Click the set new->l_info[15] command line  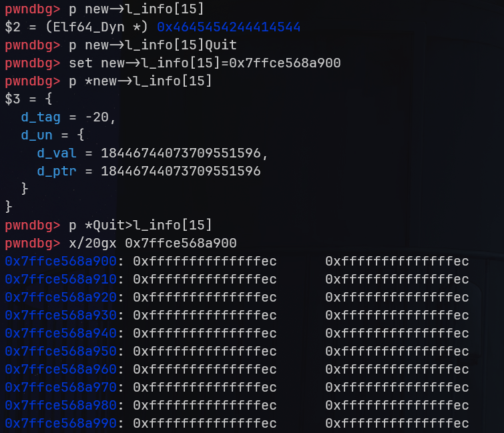tap(204, 63)
